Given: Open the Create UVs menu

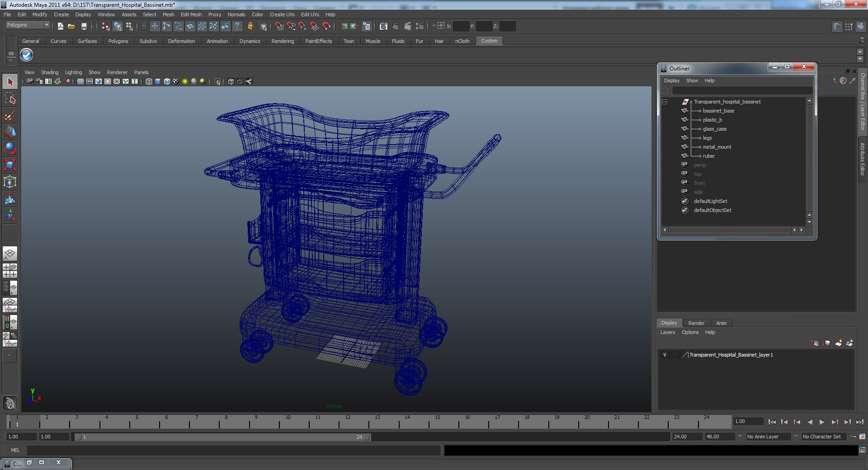Looking at the screenshot, I should tap(282, 14).
